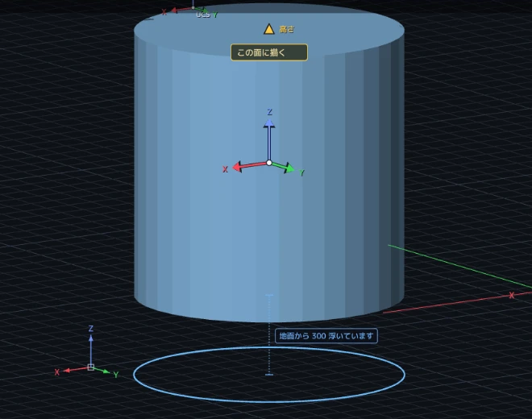Click the UCS label near the cylinder top
Image resolution: width=532 pixels, height=419 pixels.
click(203, 15)
